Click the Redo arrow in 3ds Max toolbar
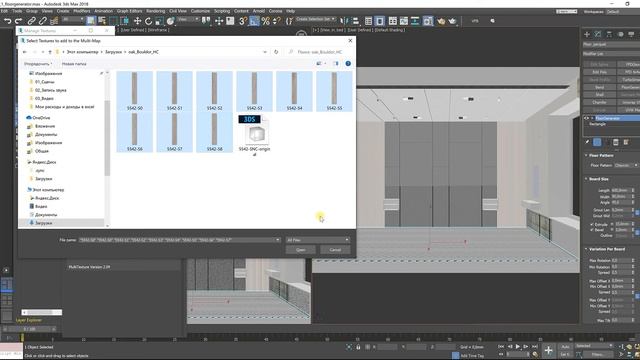Screen dimensions: 640x360 click(x=18, y=21)
